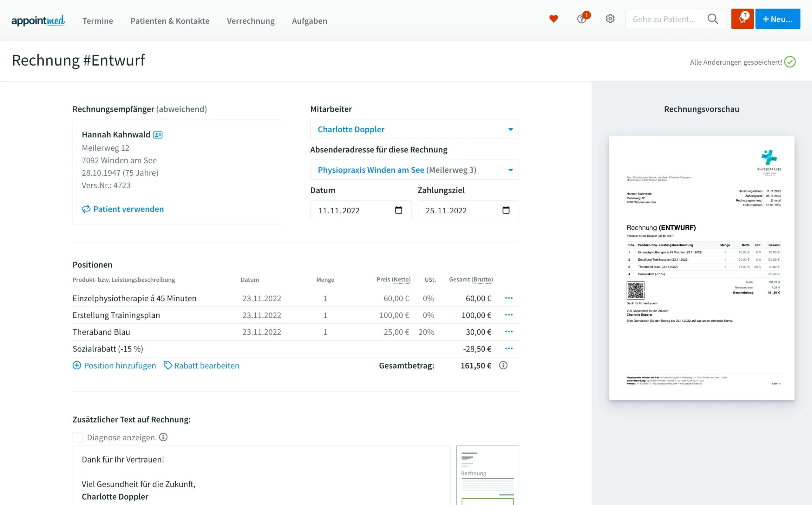Click info icon beside Gesamtbetrag

[x=503, y=366]
